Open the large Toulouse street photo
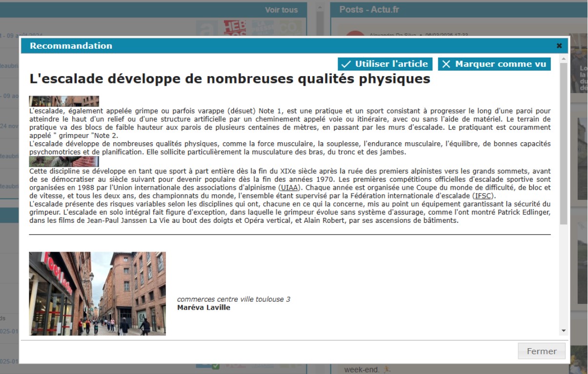The image size is (588, 374). (97, 293)
